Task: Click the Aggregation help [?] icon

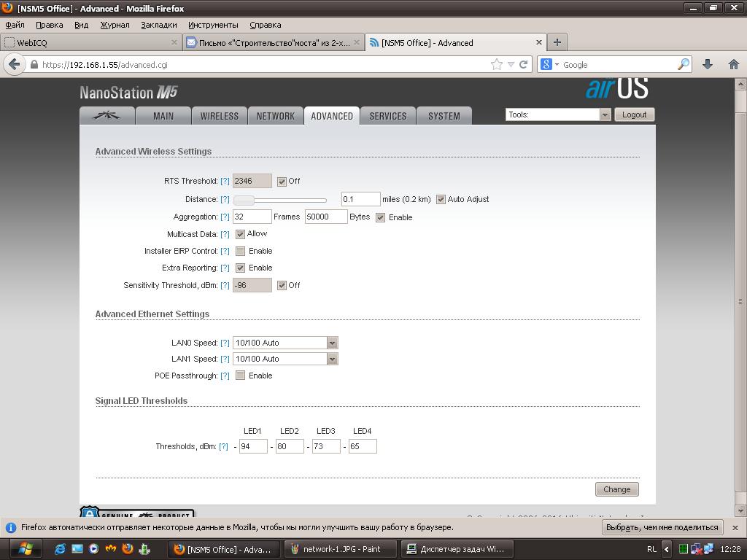Action: point(225,217)
